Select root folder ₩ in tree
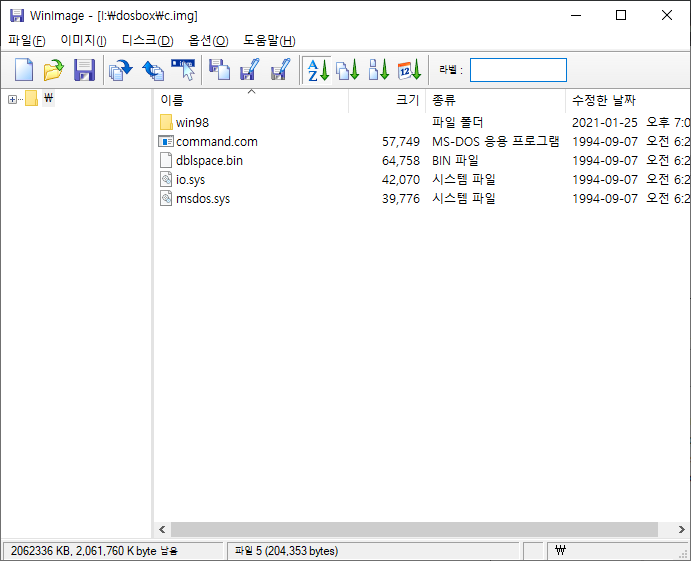The height and width of the screenshot is (561, 691). (48, 98)
